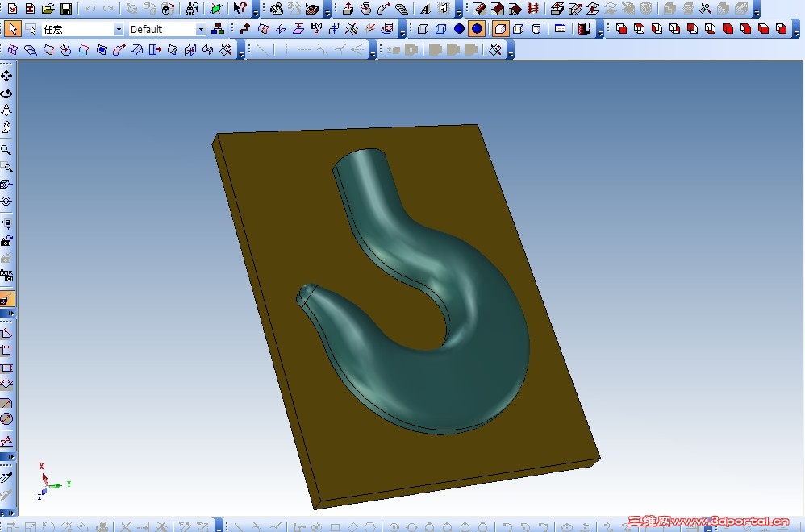Open the 任意 filter dropdown
The height and width of the screenshot is (532, 805).
click(119, 29)
